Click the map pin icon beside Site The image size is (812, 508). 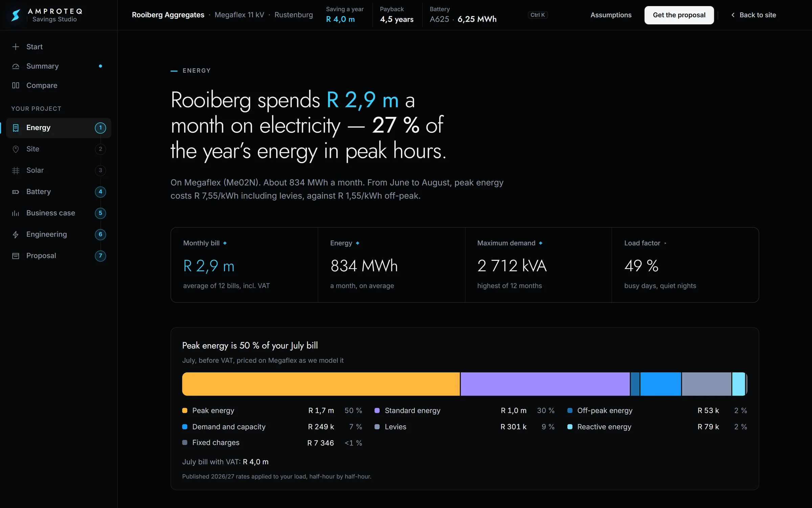click(16, 149)
